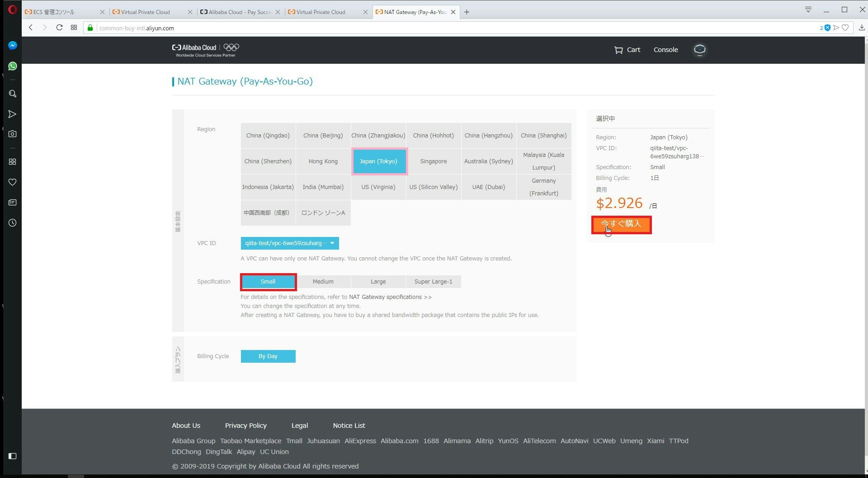This screenshot has height=478, width=868.
Task: Open WhatsApp in the Opera sidebar
Action: (x=13, y=66)
